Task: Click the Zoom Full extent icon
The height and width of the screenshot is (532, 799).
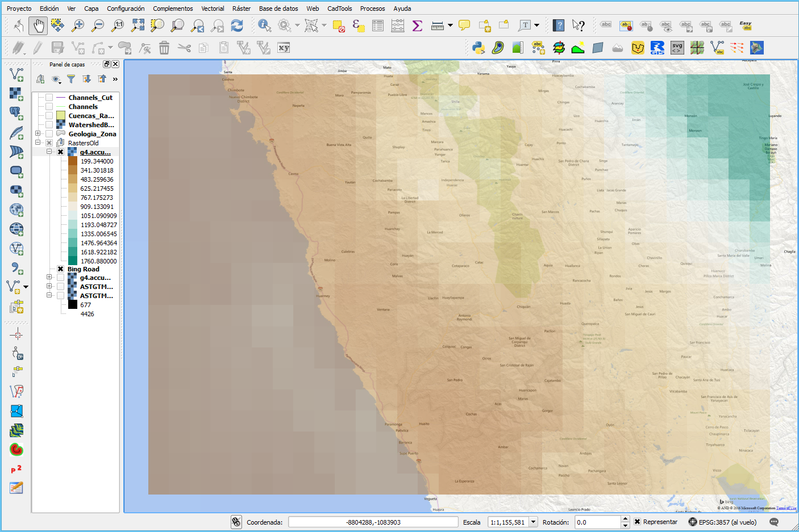Action: point(138,26)
